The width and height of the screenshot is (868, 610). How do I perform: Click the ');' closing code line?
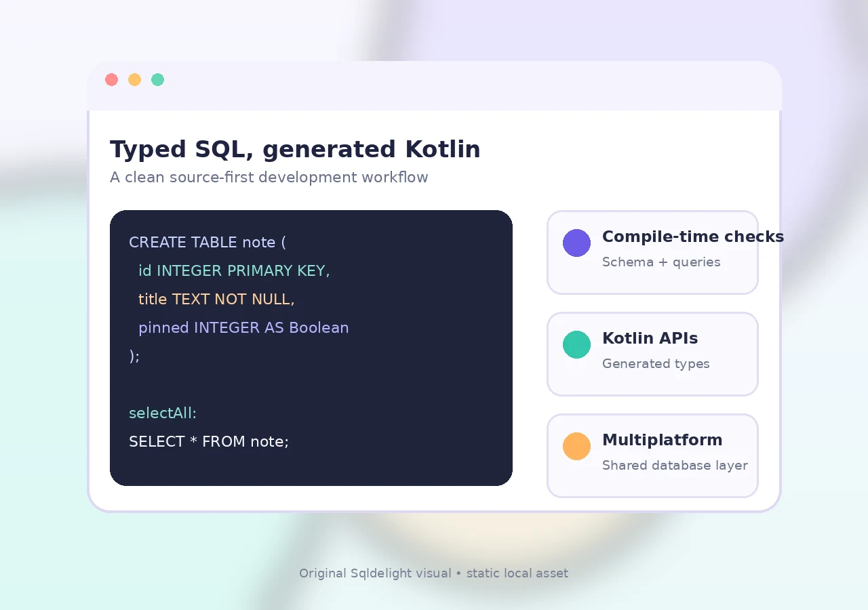pyautogui.click(x=134, y=357)
